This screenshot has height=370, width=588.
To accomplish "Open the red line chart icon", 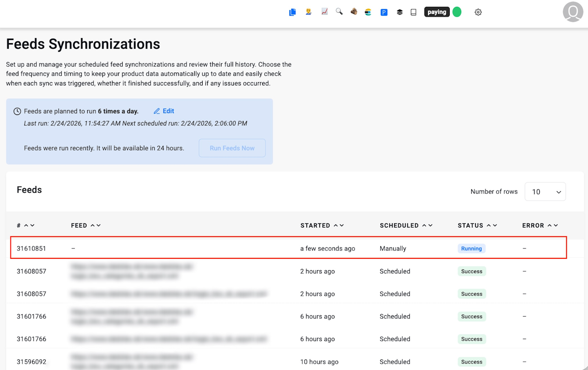I will (324, 12).
